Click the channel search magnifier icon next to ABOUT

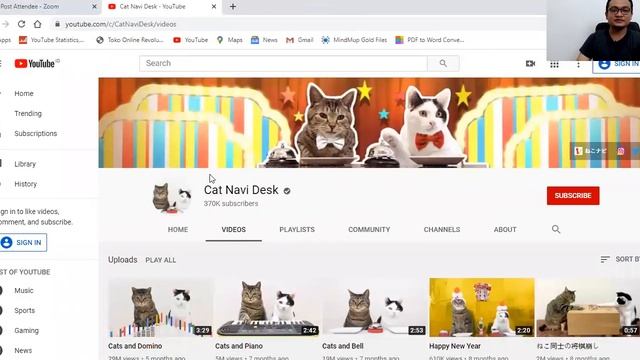[556, 229]
